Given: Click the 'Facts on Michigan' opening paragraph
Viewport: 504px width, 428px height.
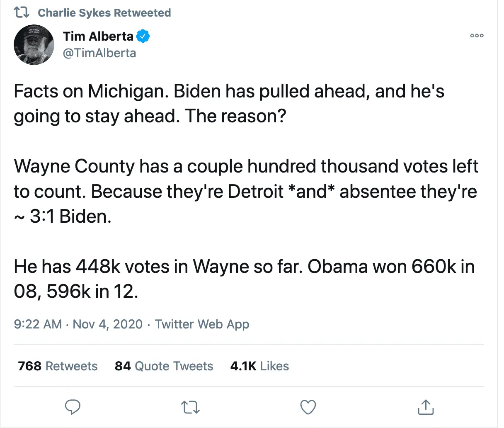Looking at the screenshot, I should [228, 104].
